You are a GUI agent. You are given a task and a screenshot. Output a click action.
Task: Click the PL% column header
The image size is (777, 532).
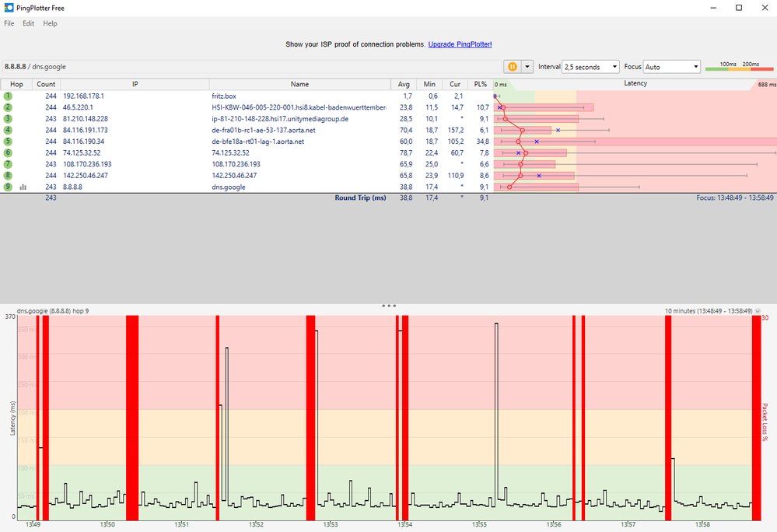pyautogui.click(x=480, y=84)
